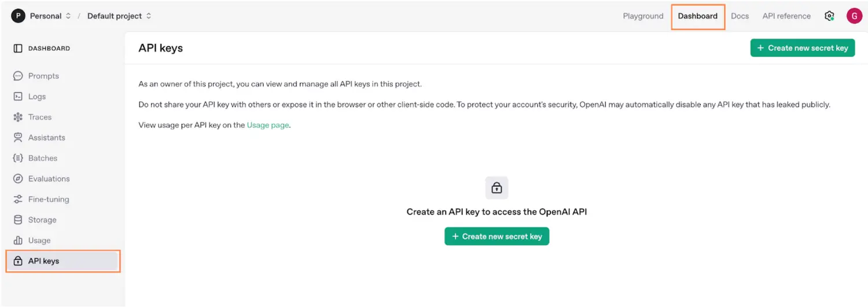Screen dimensions: 868x307
Task: Open the user avatar account menu
Action: (x=854, y=16)
